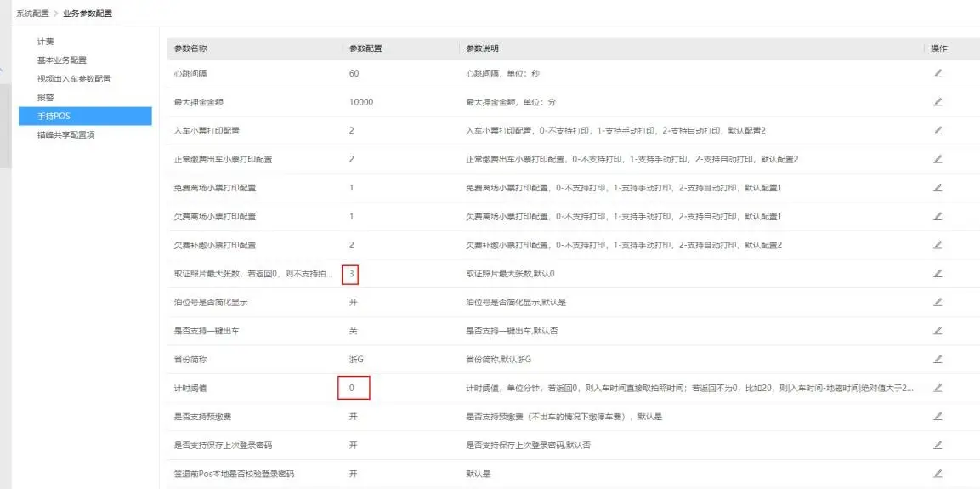Edit the 取证照片最大张数 parameter
The image size is (980, 489).
coord(938,274)
